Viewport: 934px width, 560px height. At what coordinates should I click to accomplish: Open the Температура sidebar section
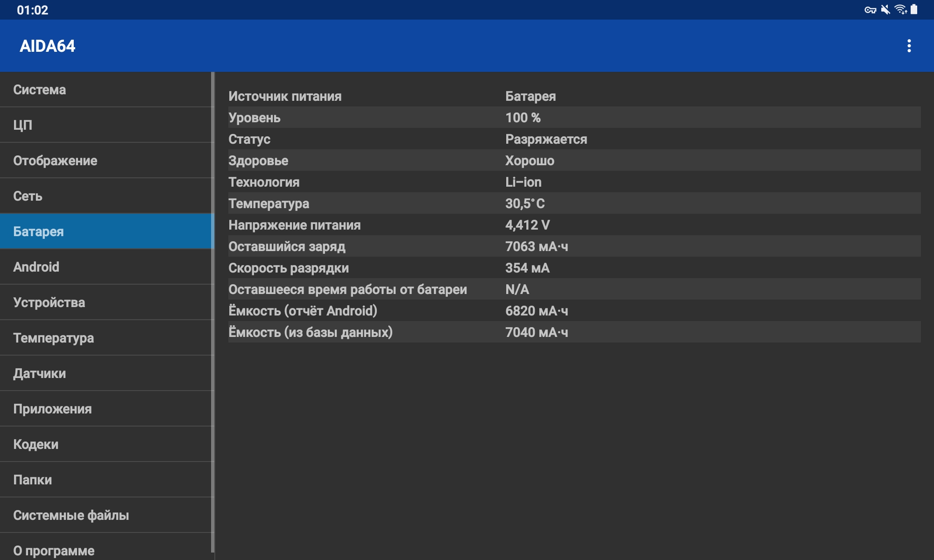point(106,338)
